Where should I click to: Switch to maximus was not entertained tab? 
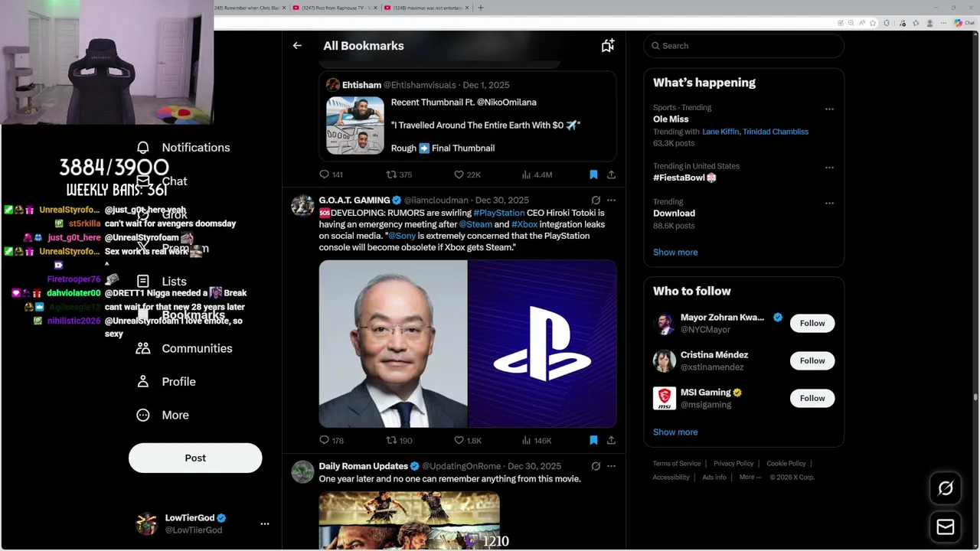(425, 8)
